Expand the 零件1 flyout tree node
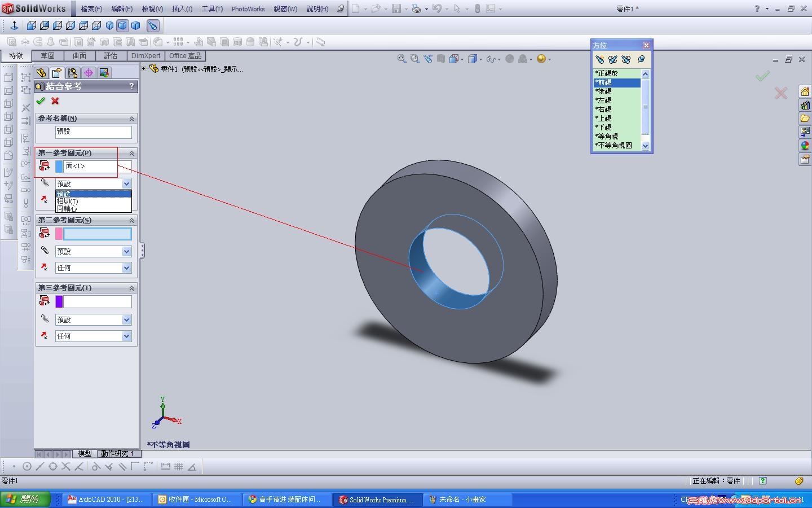This screenshot has height=508, width=812. point(144,69)
